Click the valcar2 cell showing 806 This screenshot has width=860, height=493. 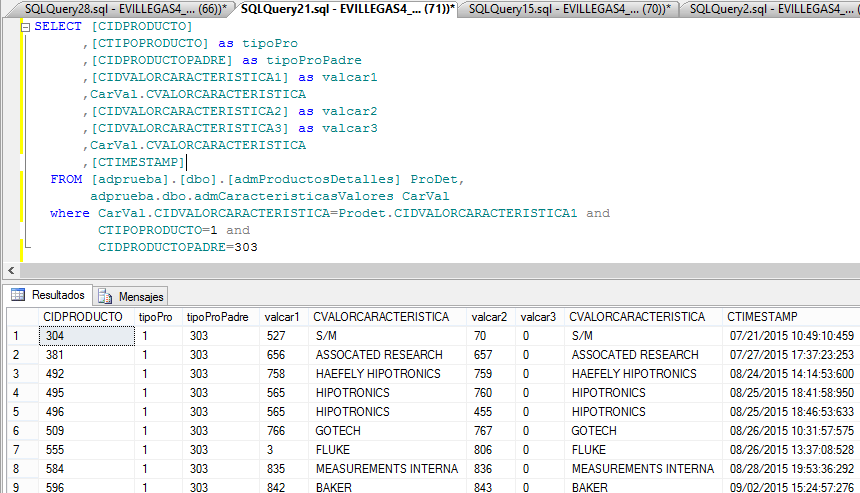(x=491, y=450)
